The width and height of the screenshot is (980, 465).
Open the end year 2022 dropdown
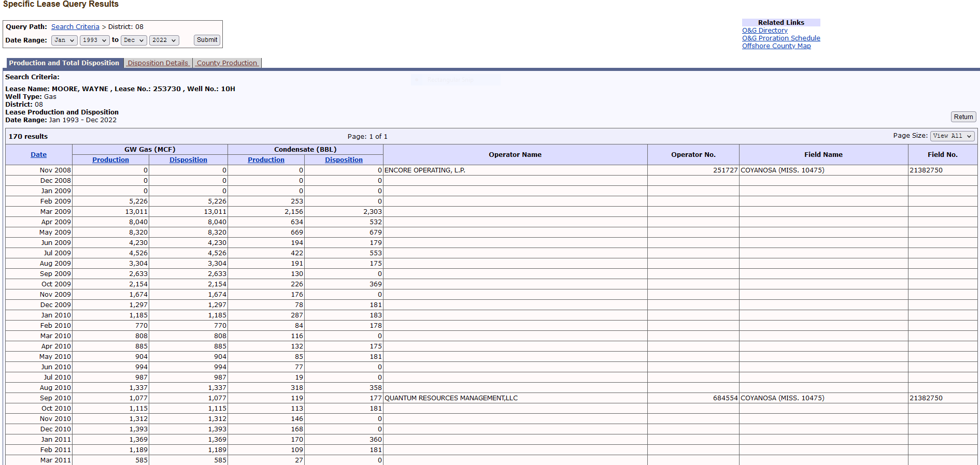pyautogui.click(x=164, y=40)
